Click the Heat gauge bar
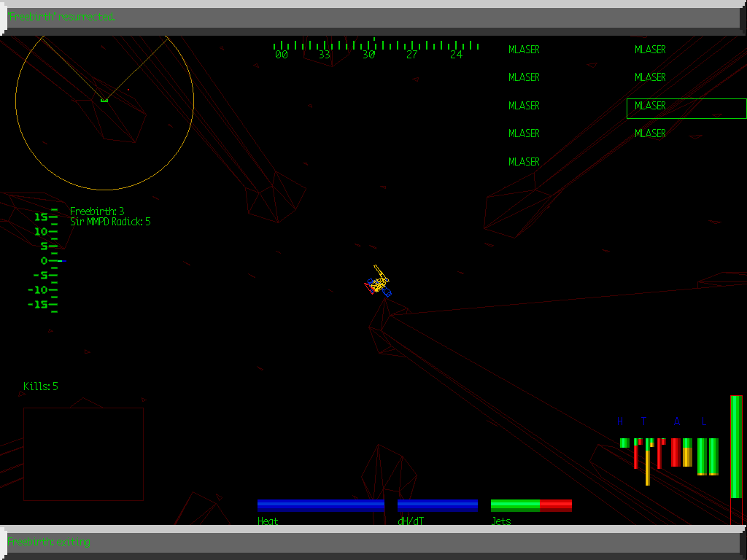 (x=321, y=504)
